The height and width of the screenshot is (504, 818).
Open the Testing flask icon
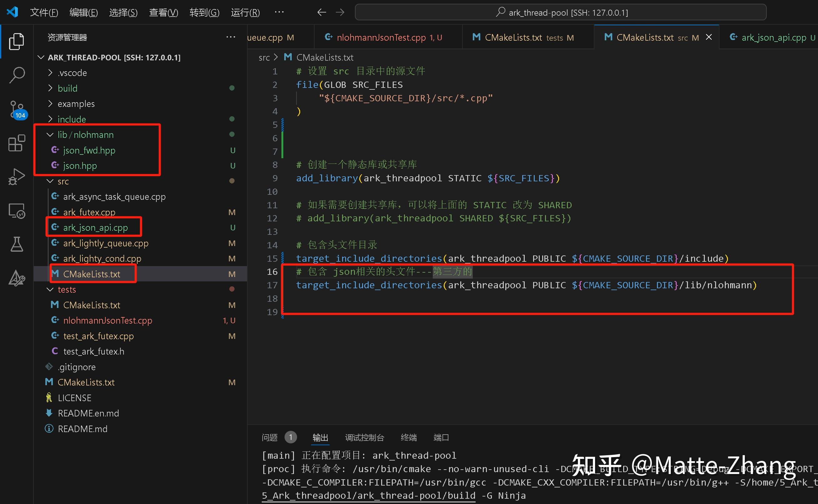pyautogui.click(x=16, y=244)
